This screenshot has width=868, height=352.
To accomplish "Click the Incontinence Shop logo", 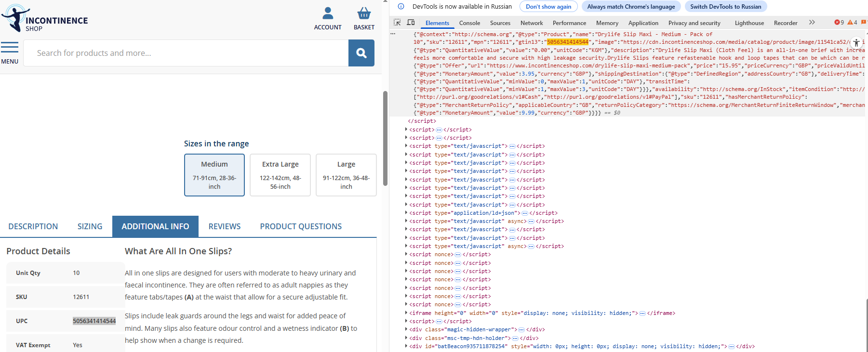I will click(x=45, y=19).
